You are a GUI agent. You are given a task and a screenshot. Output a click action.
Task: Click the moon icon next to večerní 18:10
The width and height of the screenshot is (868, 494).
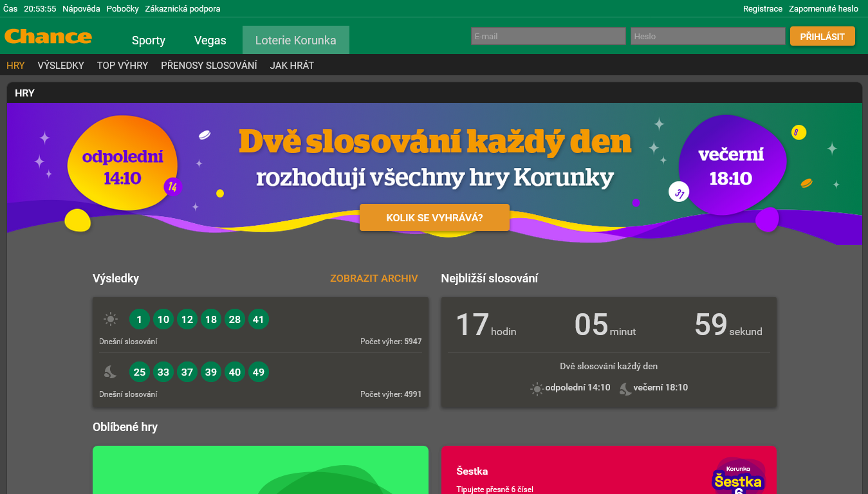[x=625, y=388]
